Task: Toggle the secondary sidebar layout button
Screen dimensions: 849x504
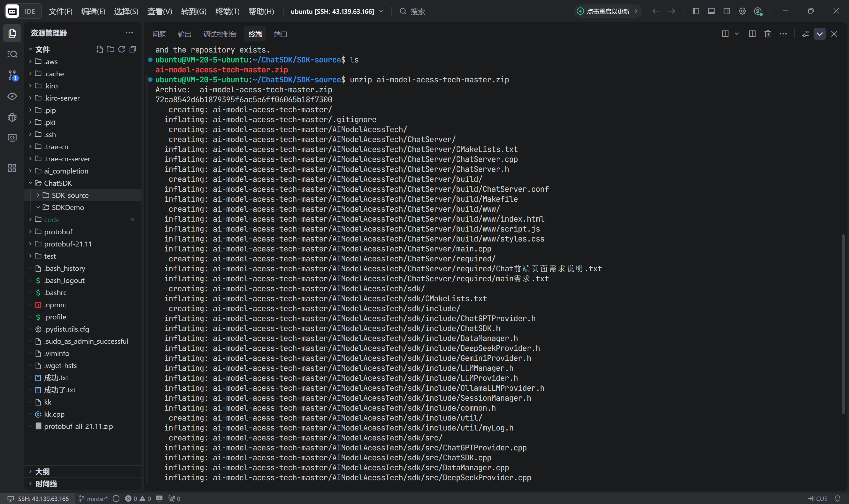Action: point(727,11)
